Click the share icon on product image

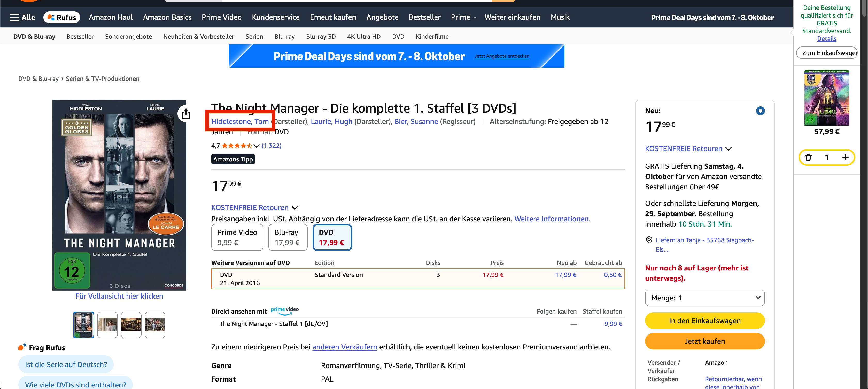click(186, 114)
